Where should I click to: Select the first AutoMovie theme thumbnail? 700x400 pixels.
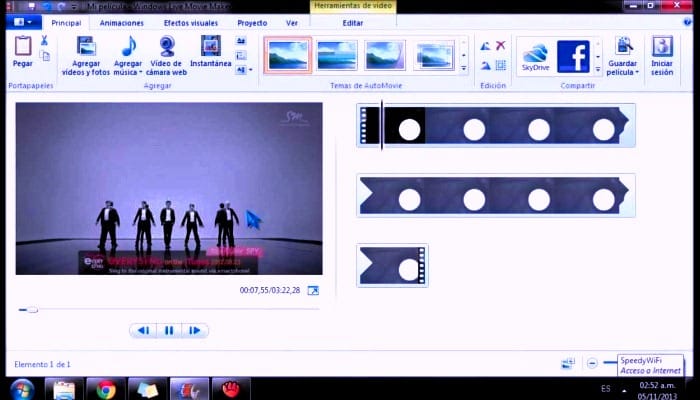[288, 55]
